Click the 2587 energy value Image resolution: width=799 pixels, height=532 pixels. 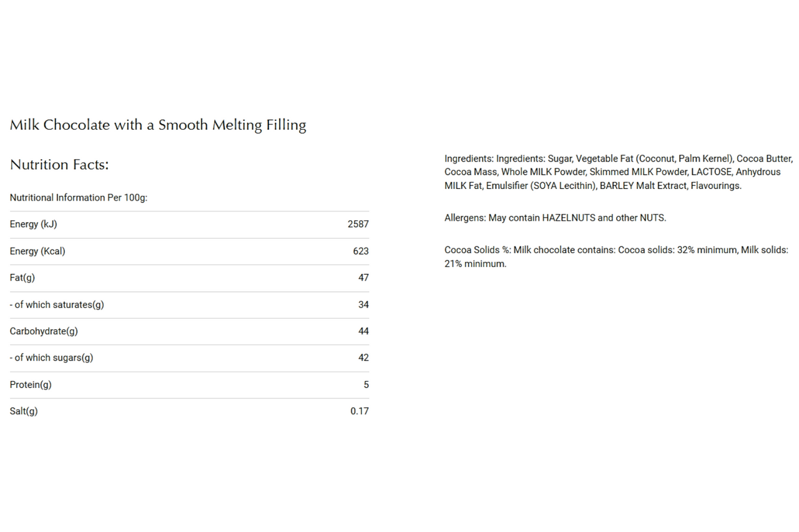coord(358,225)
